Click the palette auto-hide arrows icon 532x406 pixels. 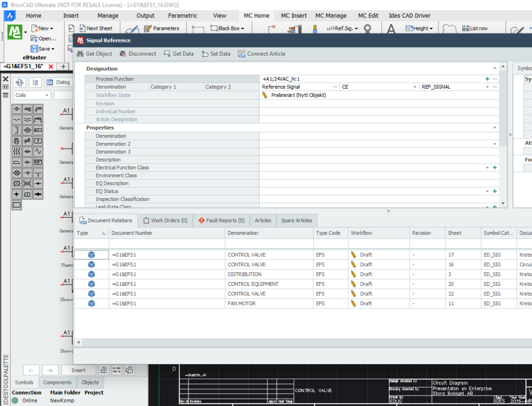pyautogui.click(x=6, y=87)
